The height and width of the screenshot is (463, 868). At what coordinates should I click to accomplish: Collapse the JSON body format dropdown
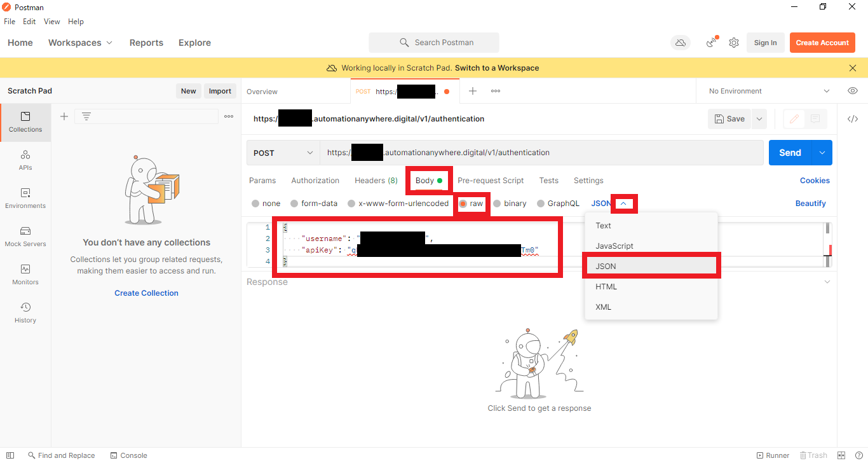(x=624, y=204)
